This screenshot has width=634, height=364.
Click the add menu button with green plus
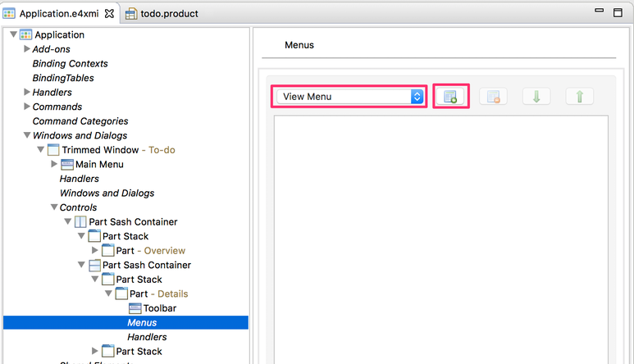450,97
